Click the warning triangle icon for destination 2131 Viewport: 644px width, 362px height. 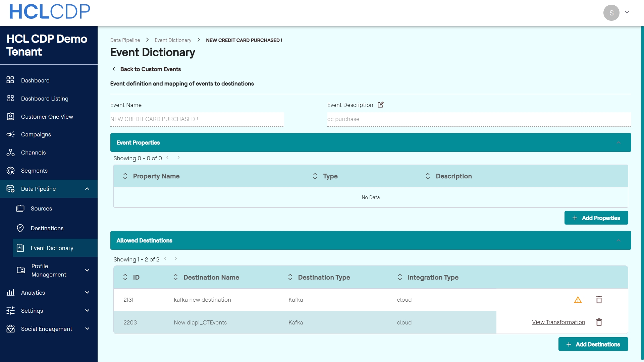click(578, 300)
